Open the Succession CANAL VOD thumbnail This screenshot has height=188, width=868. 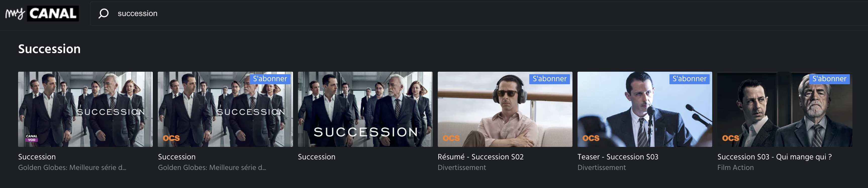85,109
